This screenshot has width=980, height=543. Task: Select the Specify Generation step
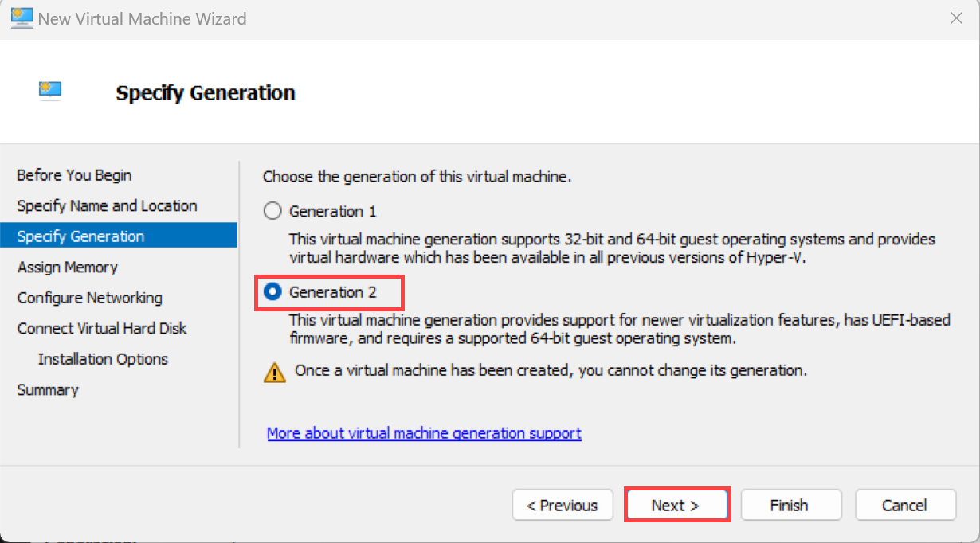pyautogui.click(x=120, y=236)
